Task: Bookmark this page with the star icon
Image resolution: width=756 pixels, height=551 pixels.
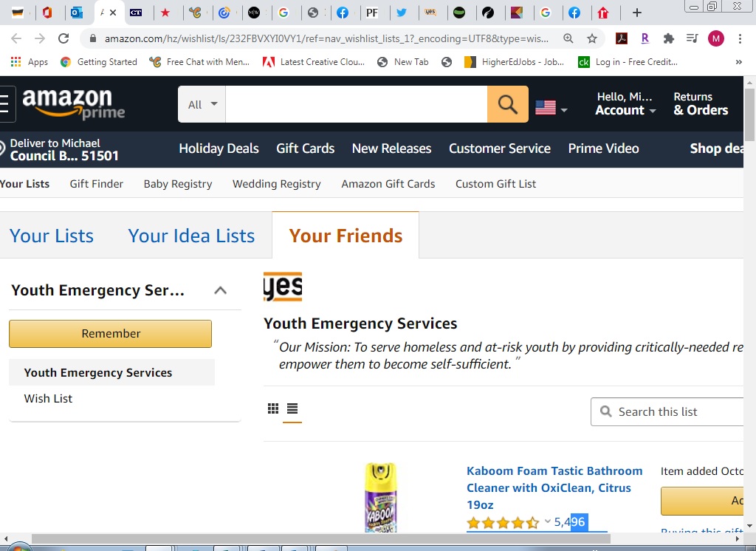Action: [x=592, y=38]
